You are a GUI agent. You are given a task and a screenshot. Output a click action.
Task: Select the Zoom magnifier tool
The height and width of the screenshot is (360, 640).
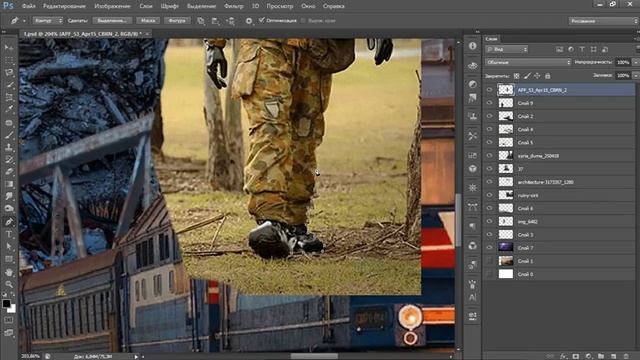pyautogui.click(x=9, y=284)
